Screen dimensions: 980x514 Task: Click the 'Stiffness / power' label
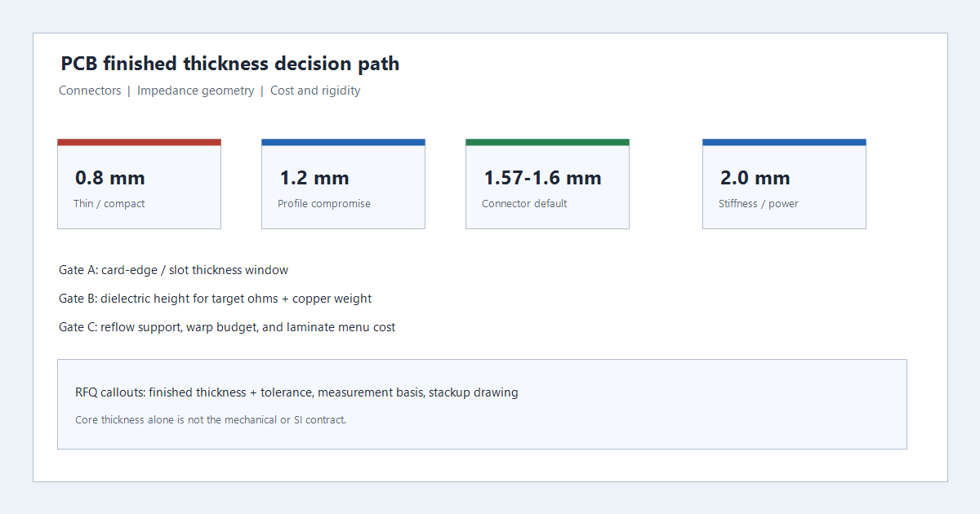click(x=759, y=204)
